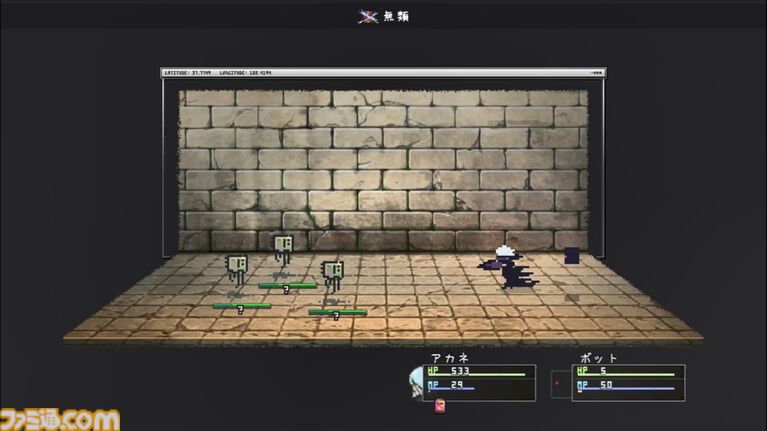Click the LONGITUDE readout in window bar
The height and width of the screenshot is (431, 767).
tap(246, 73)
